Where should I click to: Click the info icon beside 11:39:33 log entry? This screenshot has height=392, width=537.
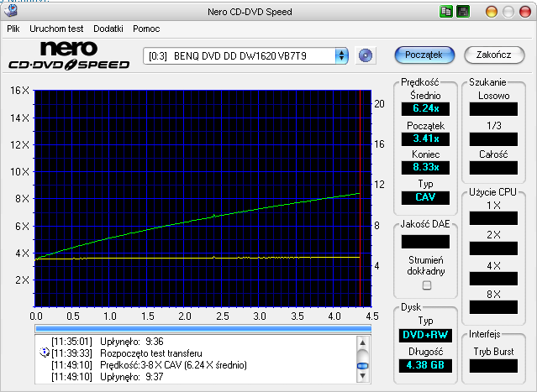coord(45,353)
